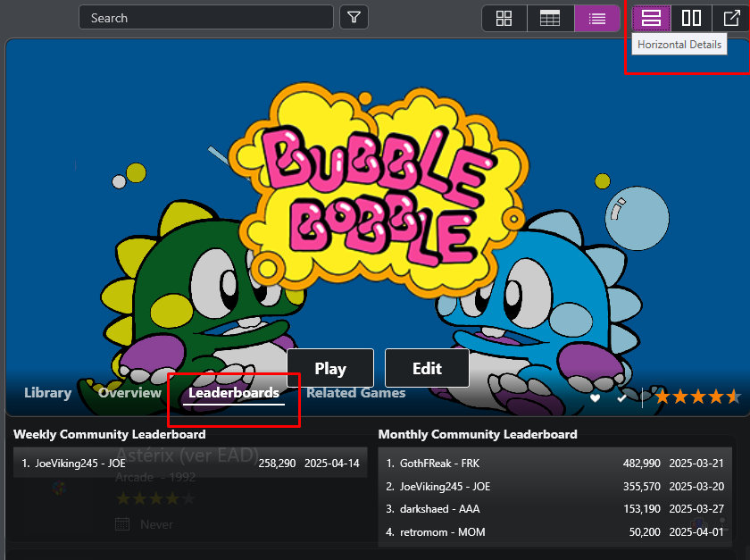
Task: Click the 2025-03-21 date value
Action: click(x=696, y=464)
